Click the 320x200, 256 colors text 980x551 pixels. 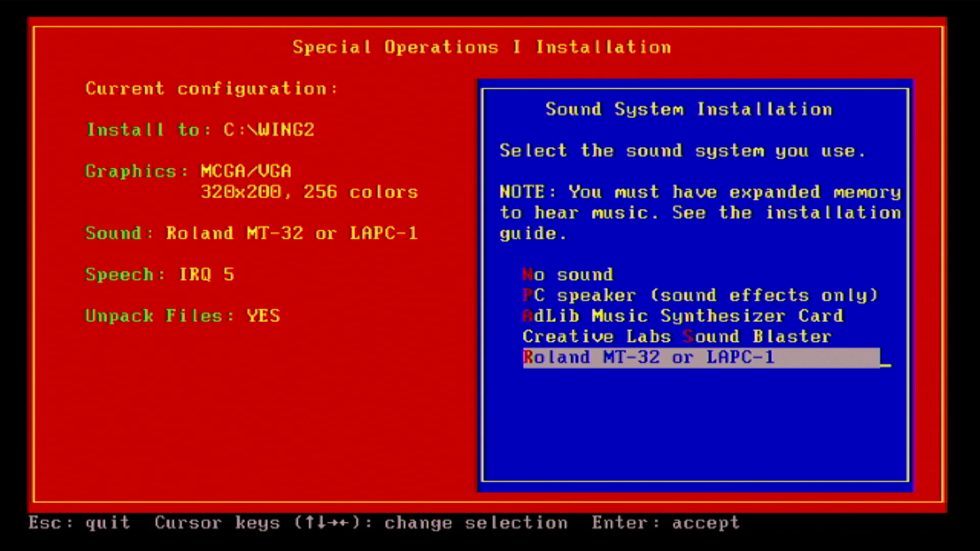pos(309,192)
